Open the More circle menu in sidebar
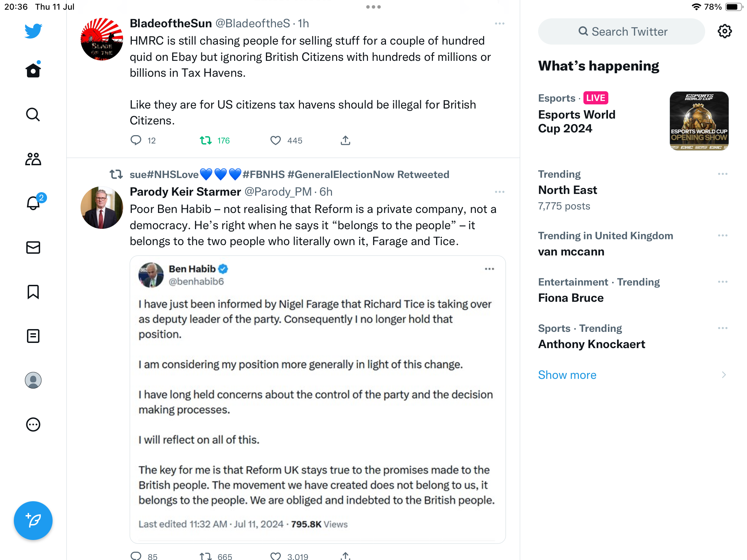This screenshot has height=560, width=747. (33, 424)
